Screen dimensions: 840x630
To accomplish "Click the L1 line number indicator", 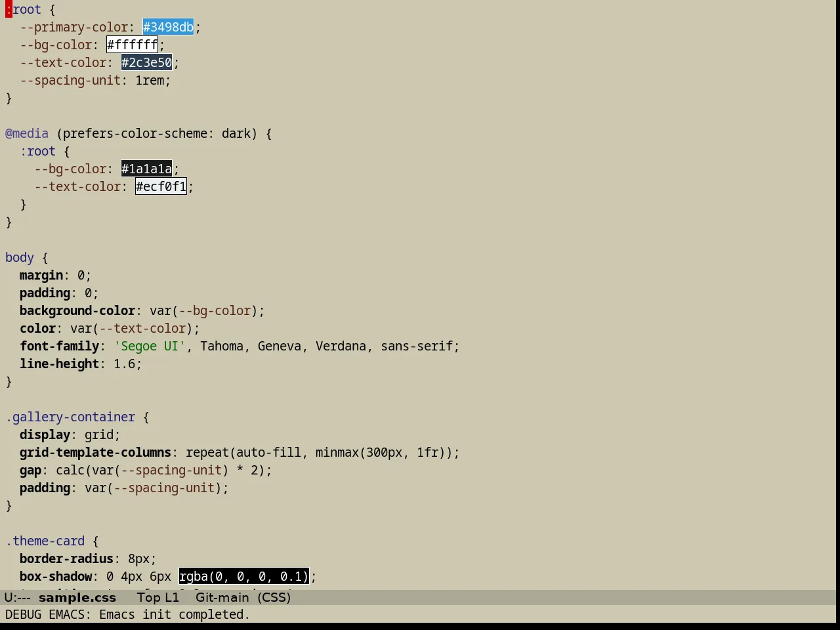I will coord(172,597).
